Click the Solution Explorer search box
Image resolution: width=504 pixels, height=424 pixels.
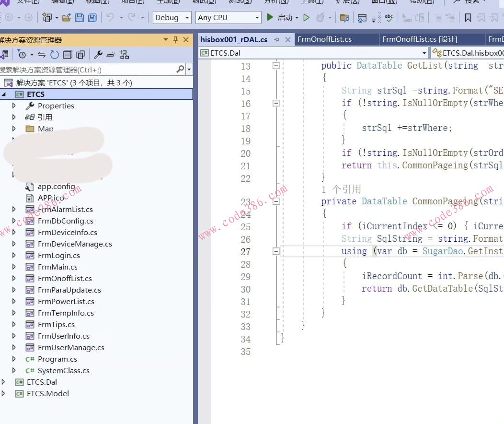click(x=86, y=70)
